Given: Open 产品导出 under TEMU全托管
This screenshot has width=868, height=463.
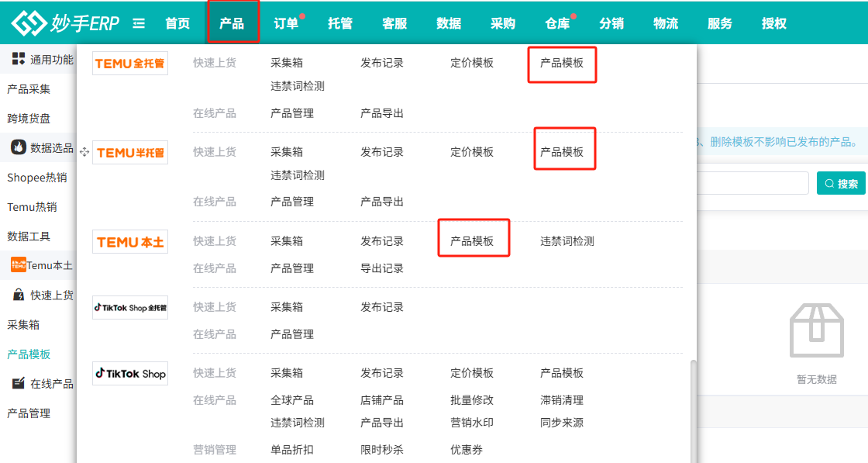Looking at the screenshot, I should click(x=382, y=113).
